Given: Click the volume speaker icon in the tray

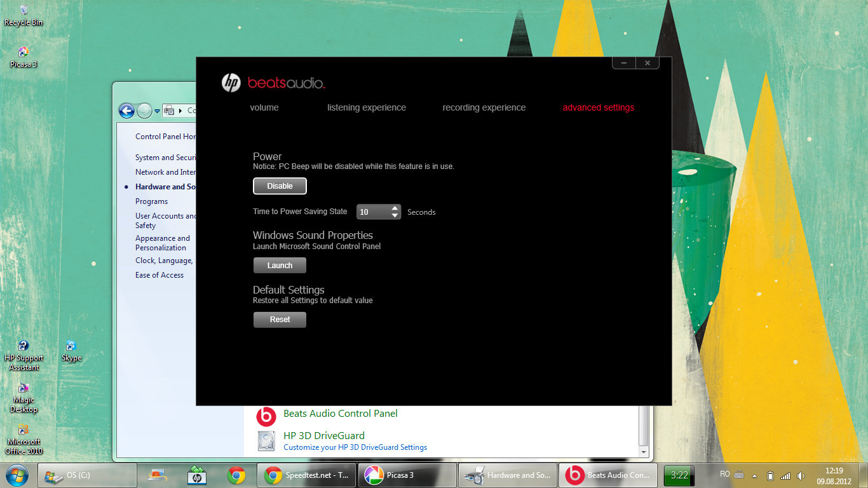Looking at the screenshot, I should tap(801, 475).
